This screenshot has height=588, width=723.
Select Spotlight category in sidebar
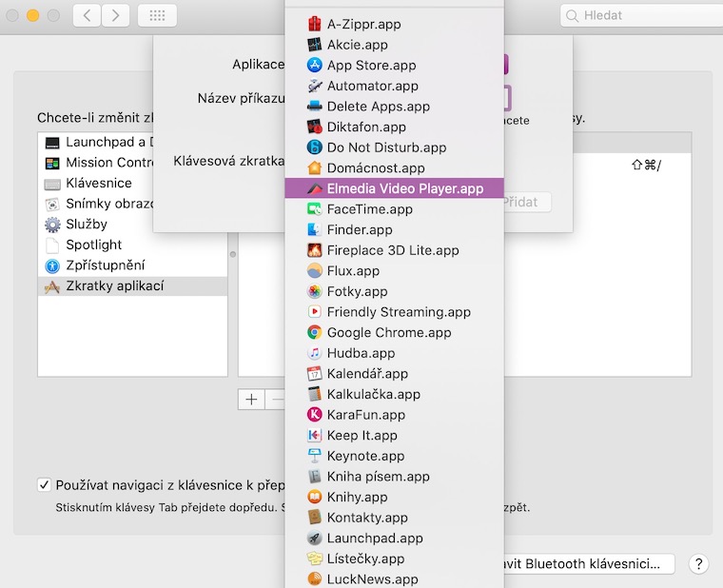(133, 245)
